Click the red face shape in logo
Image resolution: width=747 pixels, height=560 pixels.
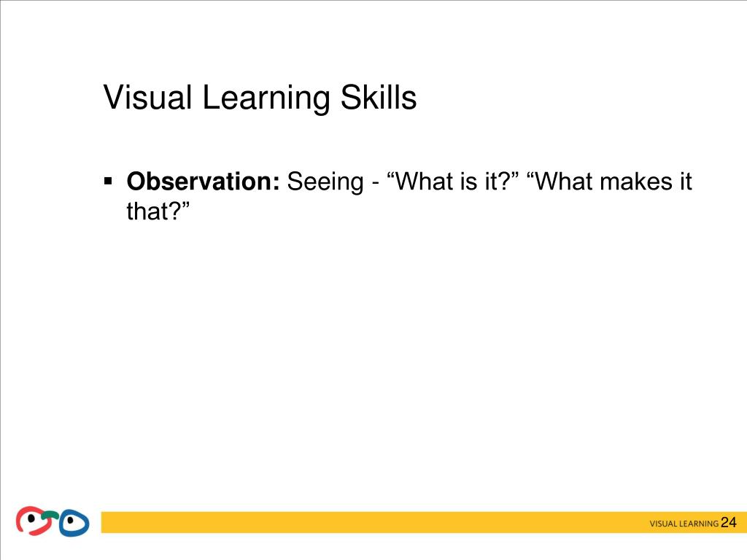pyautogui.click(x=32, y=521)
